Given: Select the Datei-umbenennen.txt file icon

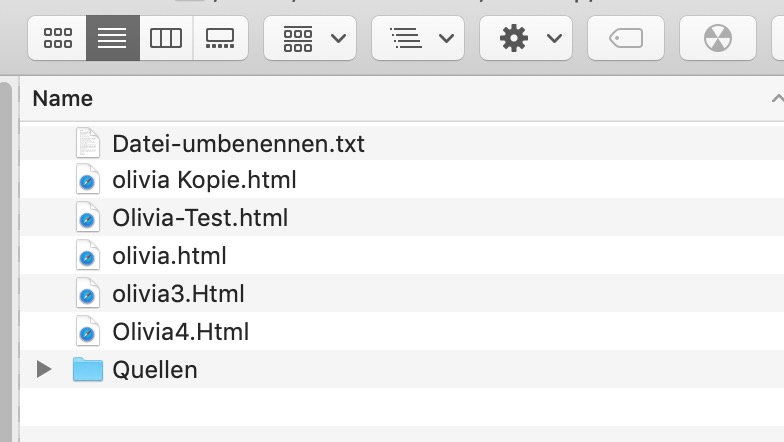Looking at the screenshot, I should [88, 144].
